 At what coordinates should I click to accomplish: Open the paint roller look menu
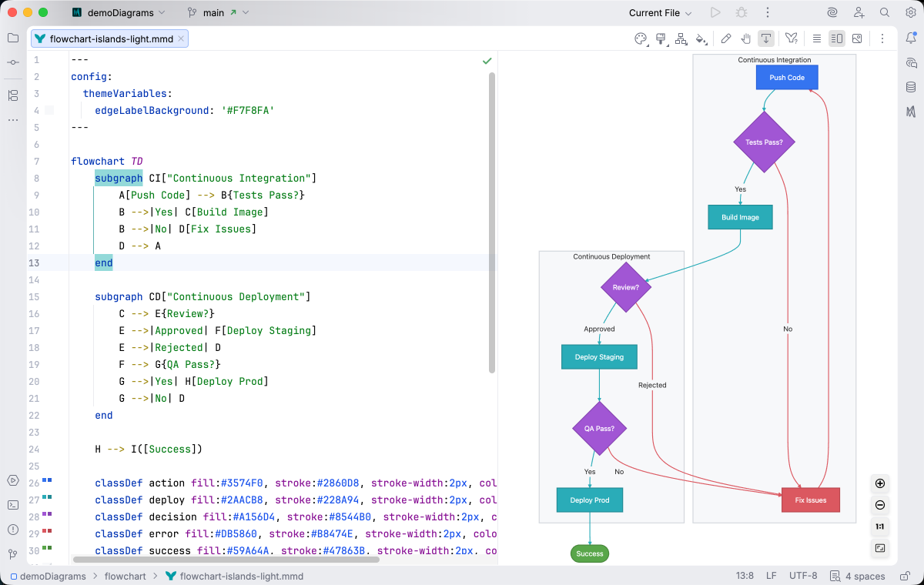661,38
